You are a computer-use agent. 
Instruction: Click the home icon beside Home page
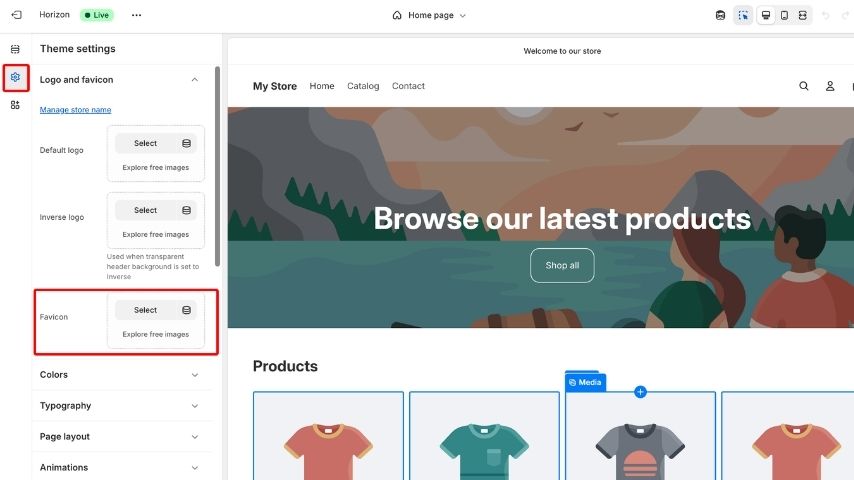[397, 15]
